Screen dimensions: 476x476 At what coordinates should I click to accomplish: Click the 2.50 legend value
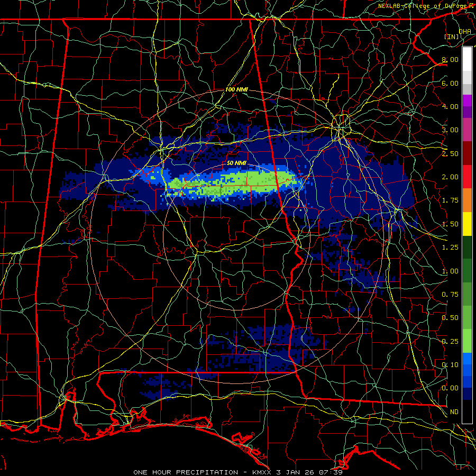[x=450, y=153]
